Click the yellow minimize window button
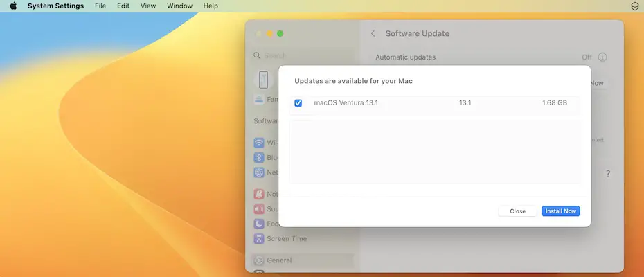 click(x=270, y=34)
